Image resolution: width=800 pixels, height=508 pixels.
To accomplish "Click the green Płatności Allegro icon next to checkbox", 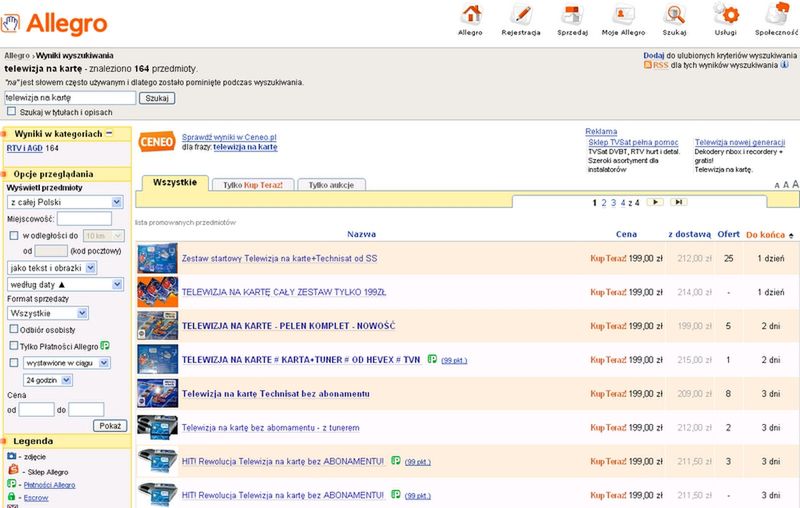I will (x=105, y=346).
